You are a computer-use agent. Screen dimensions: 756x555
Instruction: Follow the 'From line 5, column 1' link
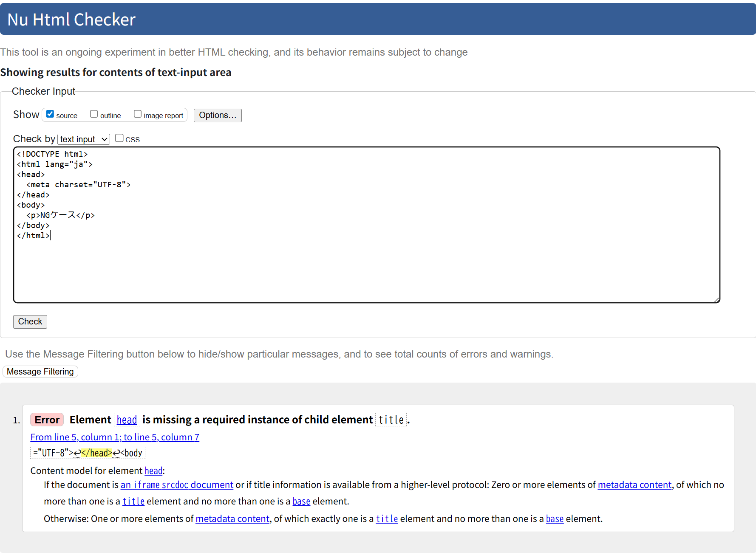pos(115,437)
